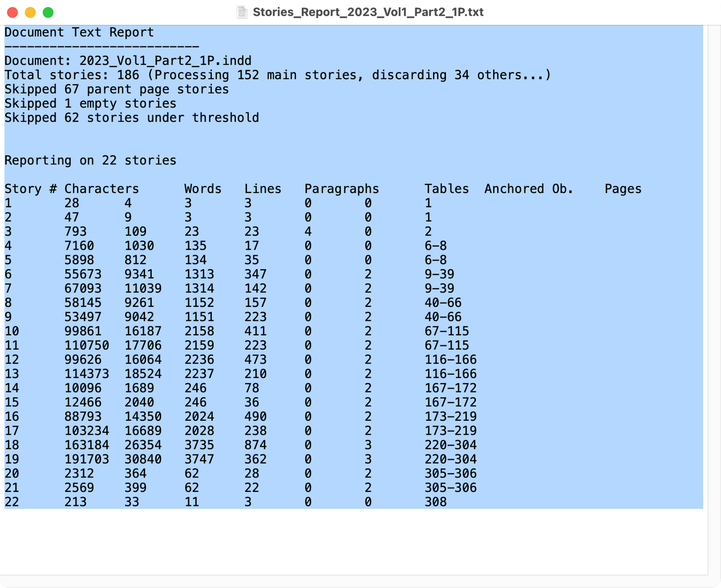Click the value "16187" in story 10
The width and height of the screenshot is (721, 588).
tap(143, 331)
